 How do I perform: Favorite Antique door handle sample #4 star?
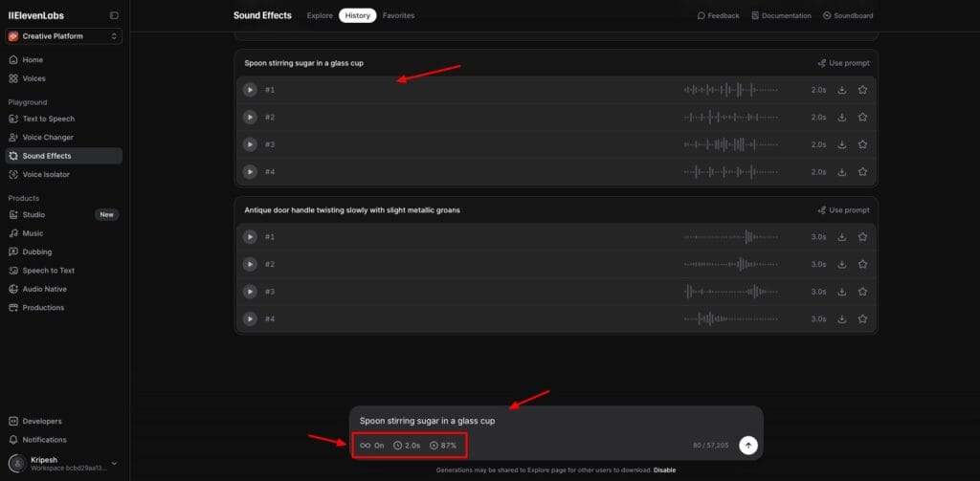click(x=862, y=319)
